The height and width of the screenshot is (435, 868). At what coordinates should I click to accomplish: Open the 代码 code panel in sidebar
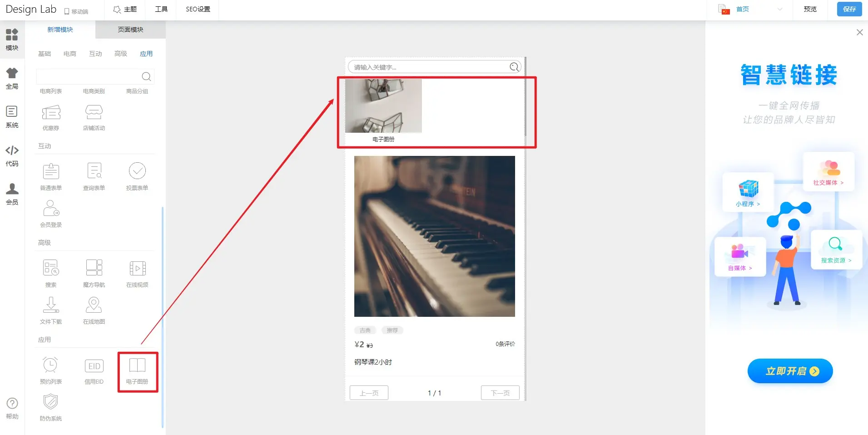[x=12, y=156]
